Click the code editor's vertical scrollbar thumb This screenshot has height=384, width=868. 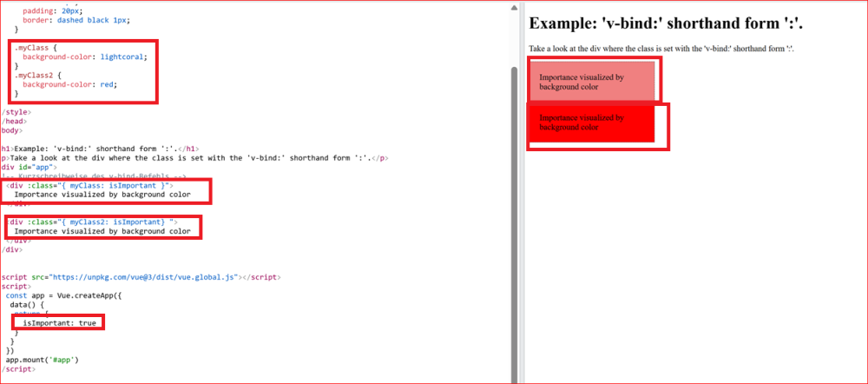pos(514,217)
